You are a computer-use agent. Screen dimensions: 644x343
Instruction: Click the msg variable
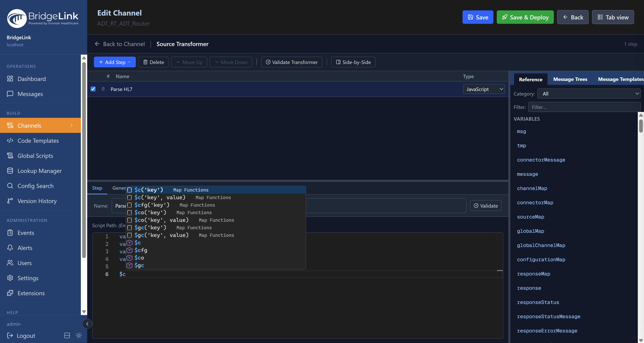tap(521, 131)
